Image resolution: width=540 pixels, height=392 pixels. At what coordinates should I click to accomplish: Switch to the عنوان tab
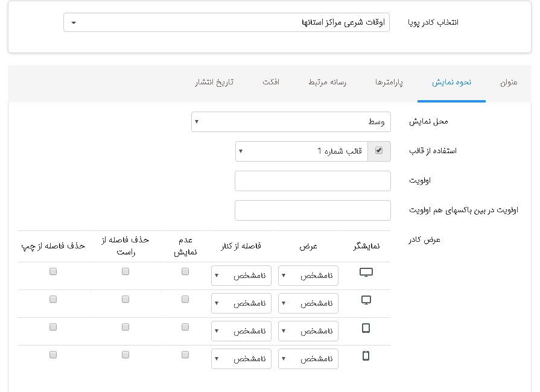click(509, 83)
